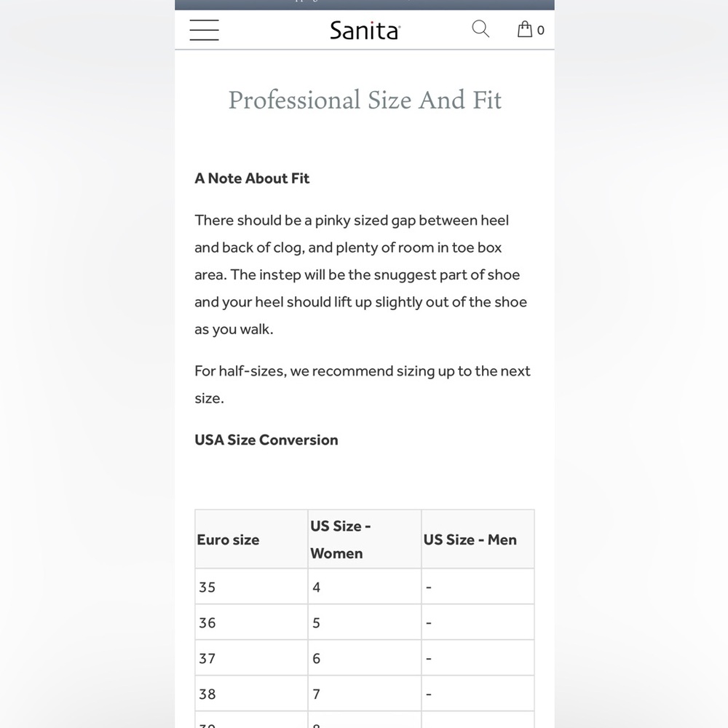Click the Professional Size And Fit title
Viewport: 728px width, 728px height.
tap(365, 100)
